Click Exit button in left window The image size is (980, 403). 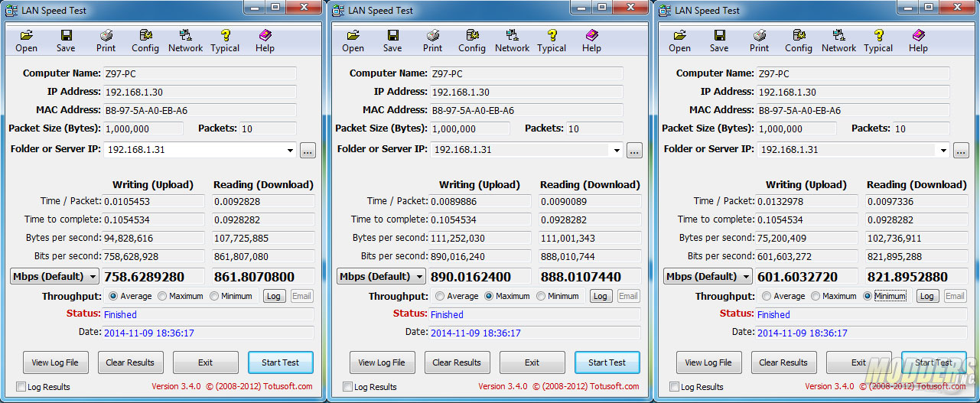[x=206, y=362]
